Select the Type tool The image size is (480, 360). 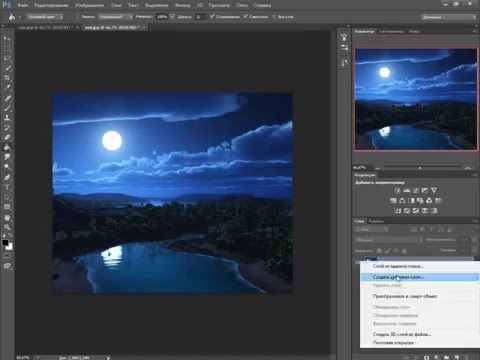pos(7,187)
